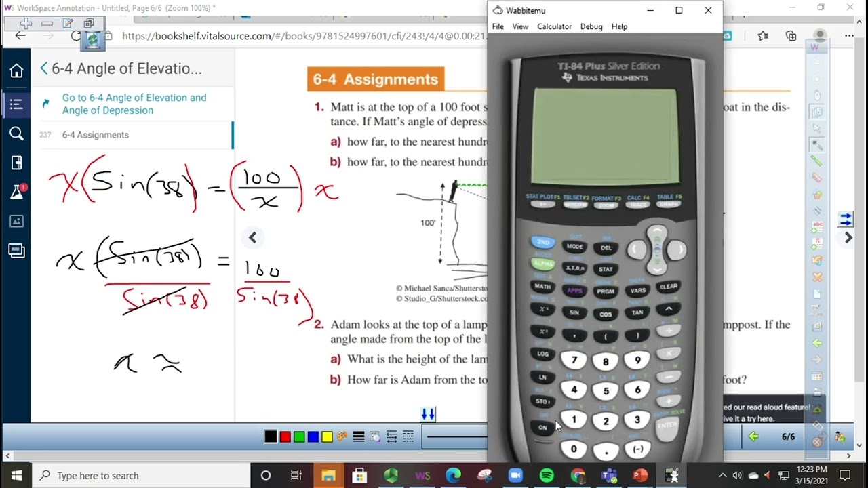Click the number 7 calculator key

pyautogui.click(x=574, y=361)
